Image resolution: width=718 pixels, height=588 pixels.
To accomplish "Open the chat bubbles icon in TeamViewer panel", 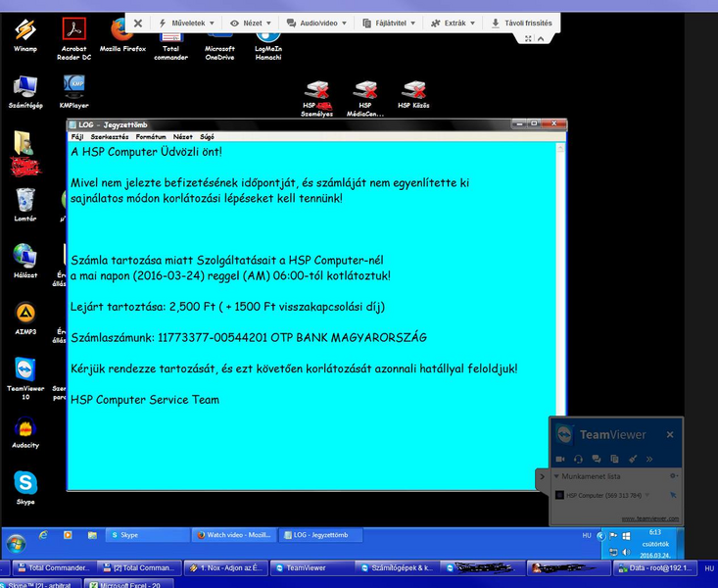I will [x=597, y=459].
